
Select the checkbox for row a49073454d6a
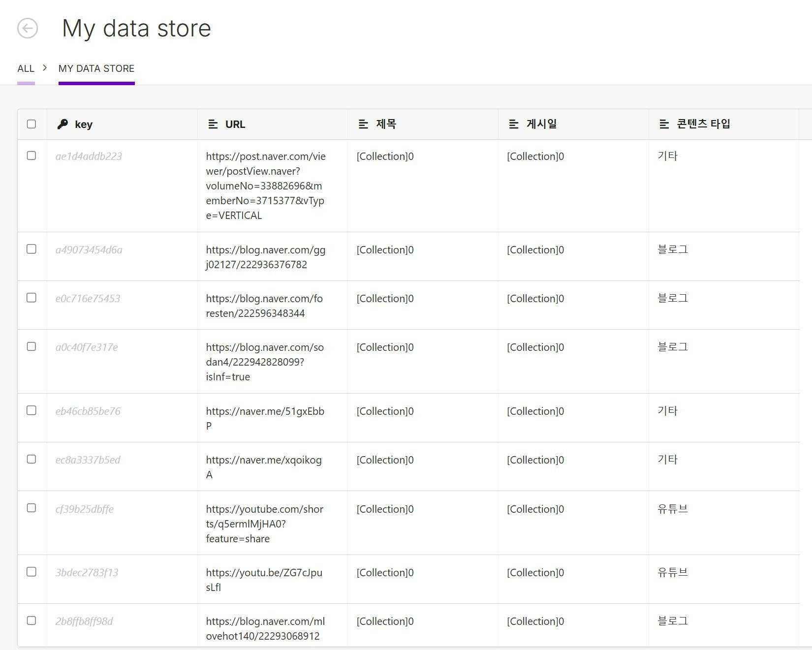point(31,249)
